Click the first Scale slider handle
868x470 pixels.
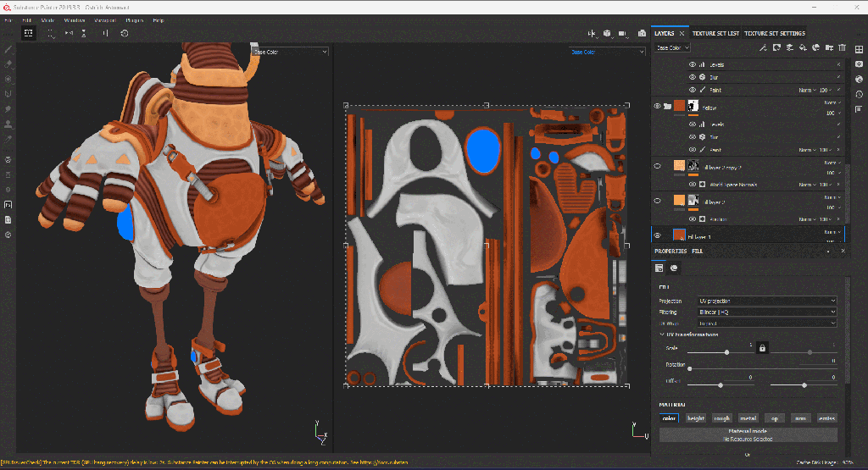pyautogui.click(x=726, y=352)
